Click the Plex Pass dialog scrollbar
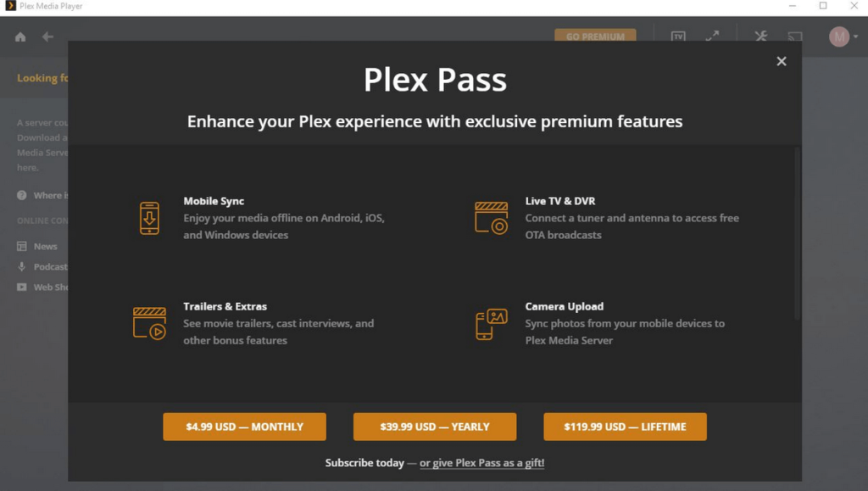868x491 pixels. point(797,233)
